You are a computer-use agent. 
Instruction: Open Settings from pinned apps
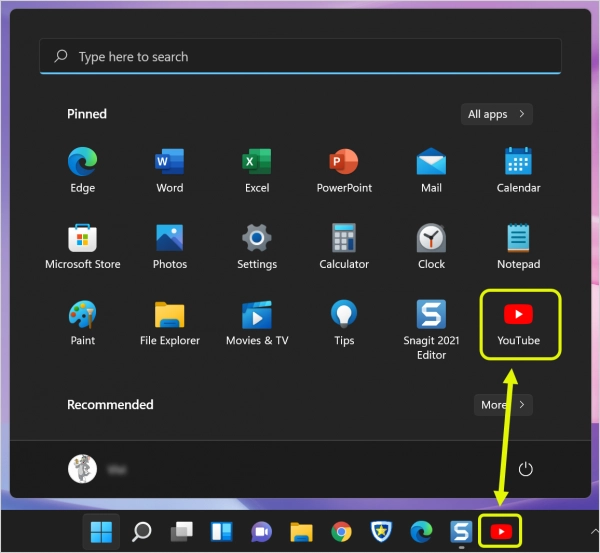[x=257, y=247]
